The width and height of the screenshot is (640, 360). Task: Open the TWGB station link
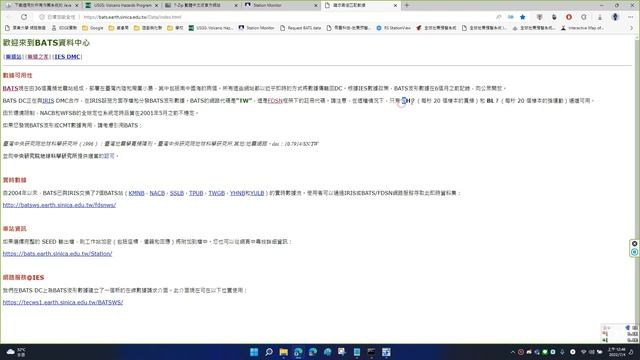(x=216, y=193)
